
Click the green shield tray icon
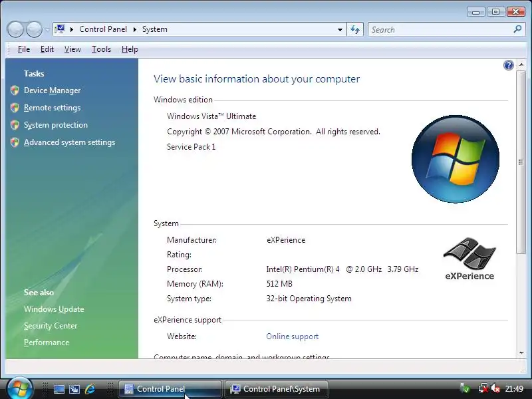tap(464, 388)
